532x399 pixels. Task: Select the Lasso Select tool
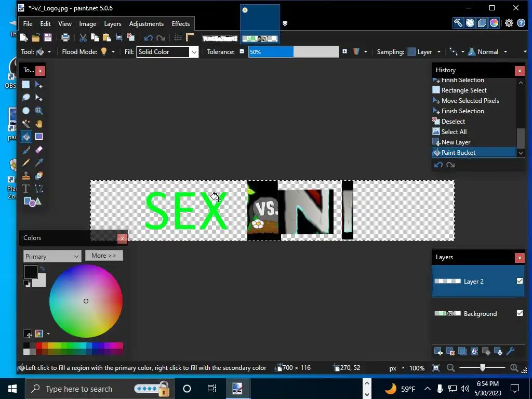point(26,98)
